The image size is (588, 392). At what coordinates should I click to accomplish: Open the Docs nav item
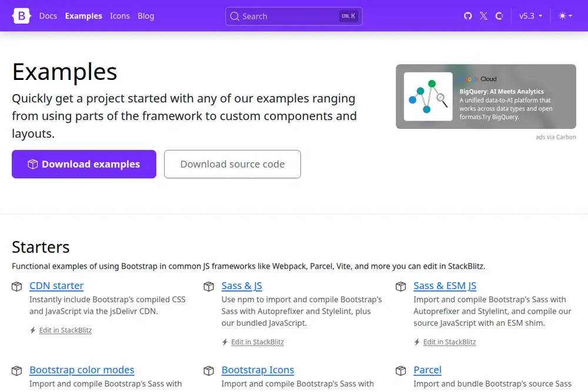(x=48, y=16)
